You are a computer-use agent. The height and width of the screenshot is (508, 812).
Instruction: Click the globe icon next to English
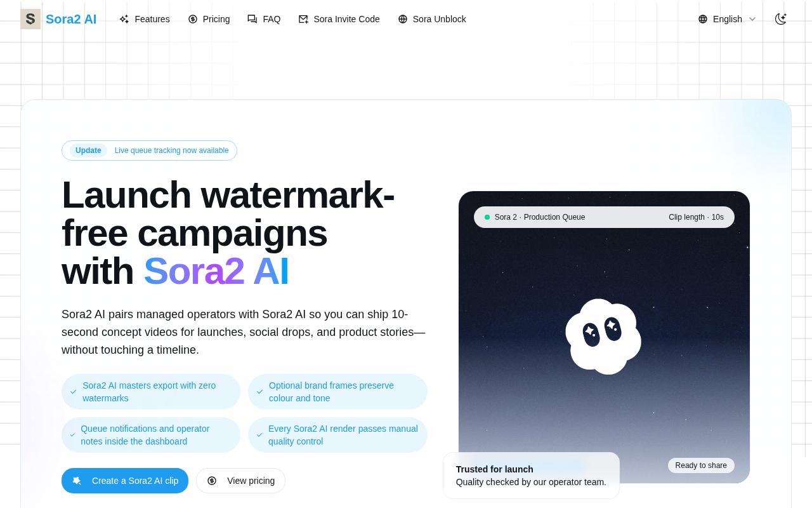(703, 19)
